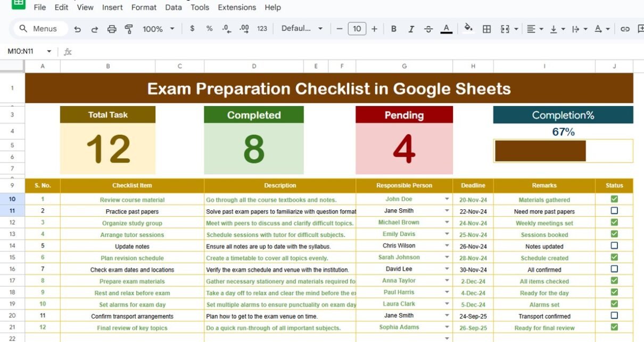
Task: Open the Format menu
Action: click(144, 7)
